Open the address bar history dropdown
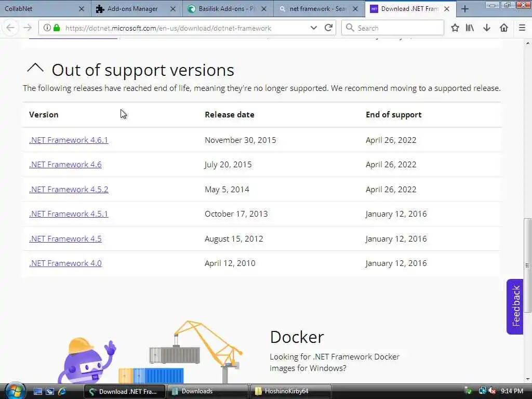The image size is (532, 399). point(313,28)
